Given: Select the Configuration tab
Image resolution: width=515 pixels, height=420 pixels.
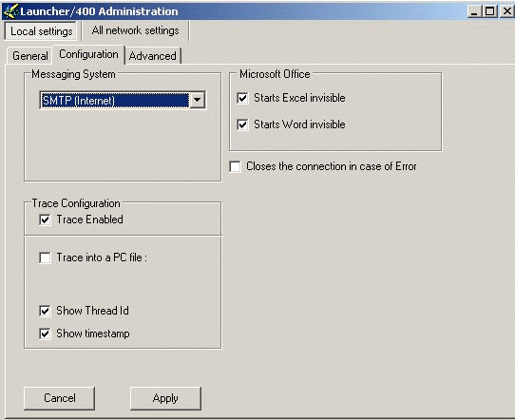Looking at the screenshot, I should click(x=88, y=54).
